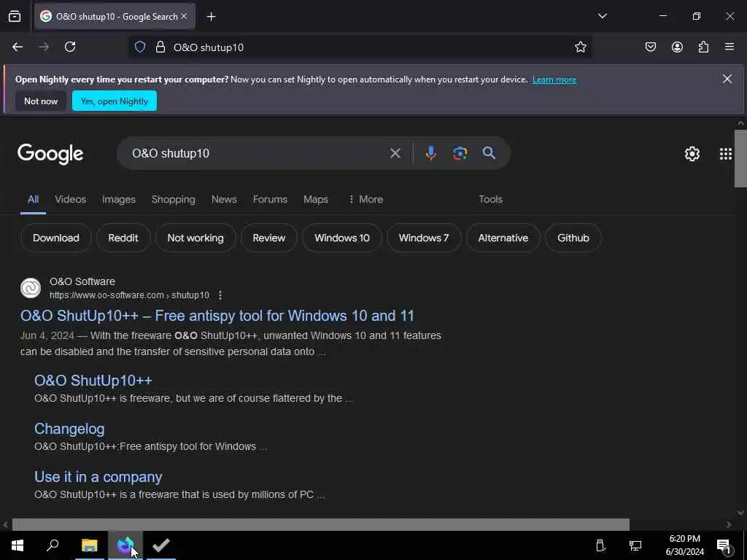This screenshot has height=560, width=747.
Task: Open the Pocket save icon
Action: (x=650, y=47)
